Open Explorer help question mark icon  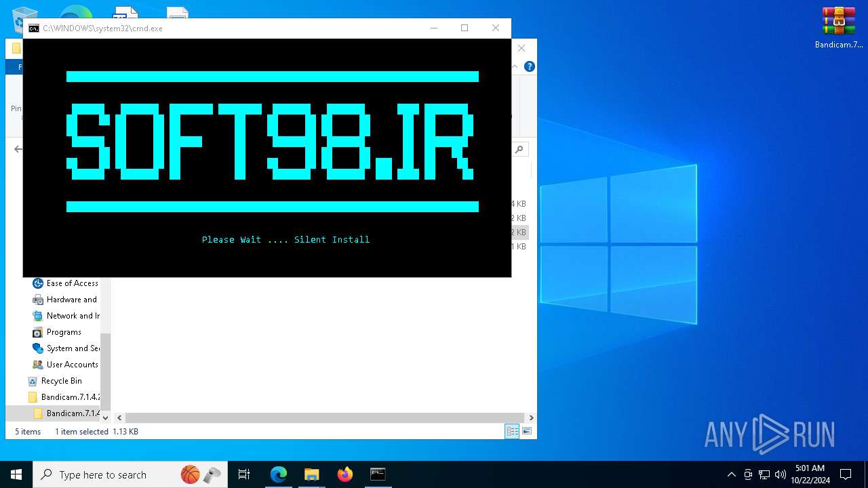point(530,66)
